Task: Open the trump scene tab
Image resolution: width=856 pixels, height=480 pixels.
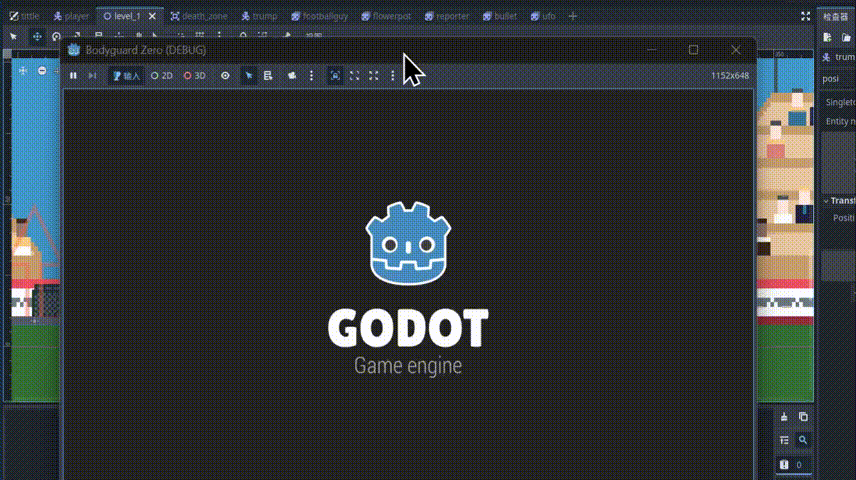Action: coord(260,16)
